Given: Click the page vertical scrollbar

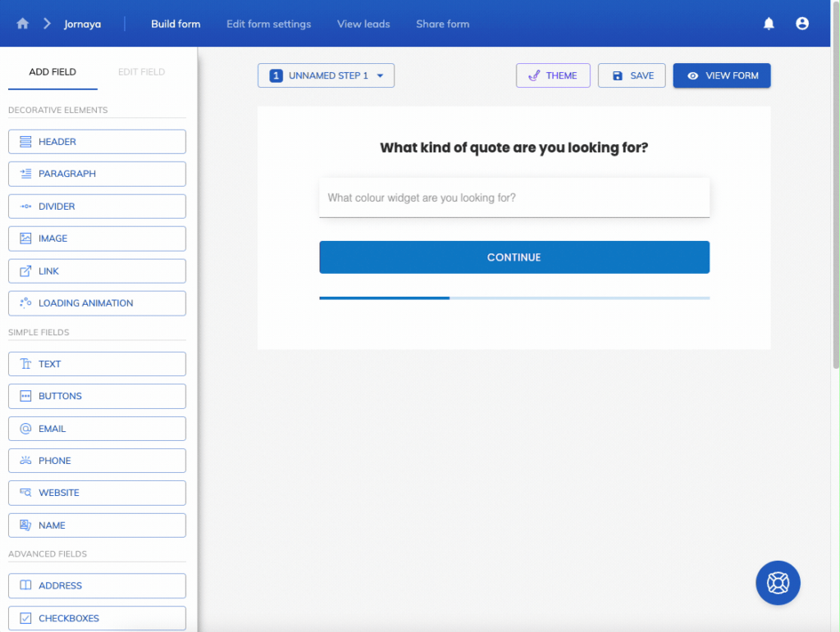Looking at the screenshot, I should click(x=836, y=185).
